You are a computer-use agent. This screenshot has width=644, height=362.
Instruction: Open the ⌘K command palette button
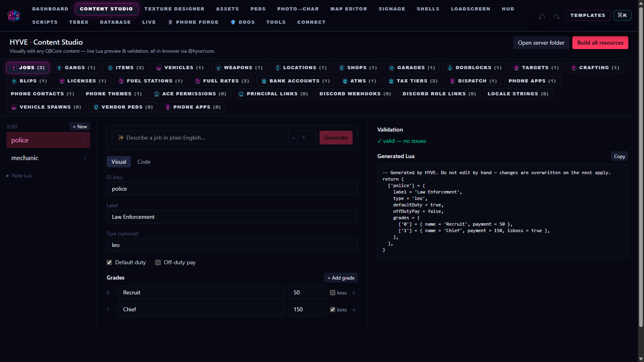click(x=622, y=15)
